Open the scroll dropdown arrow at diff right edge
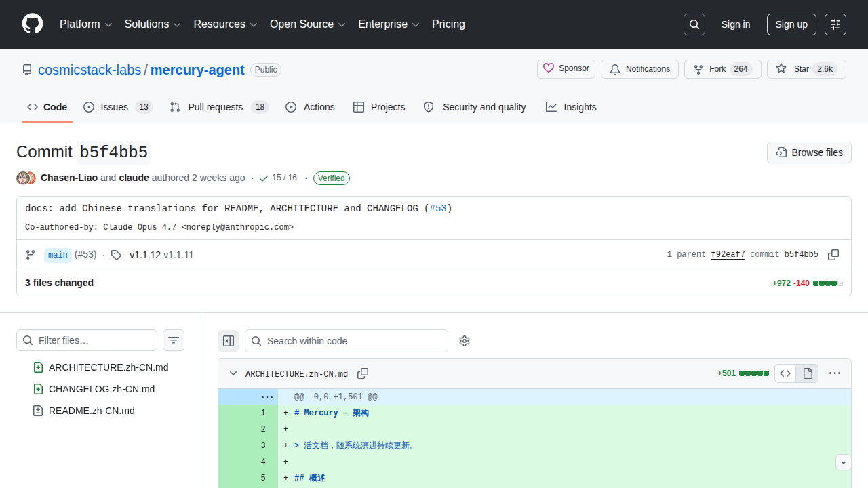The image size is (868, 488). [x=844, y=463]
